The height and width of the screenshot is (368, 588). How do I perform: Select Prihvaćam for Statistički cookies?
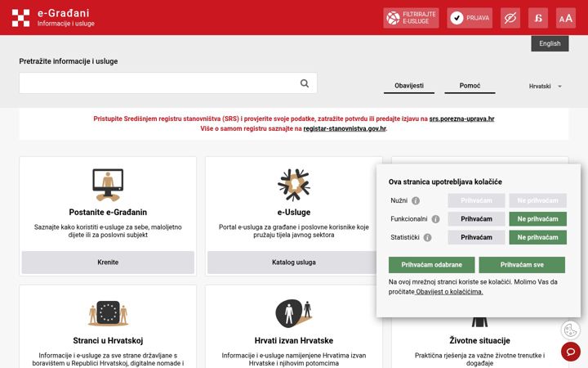(x=476, y=237)
